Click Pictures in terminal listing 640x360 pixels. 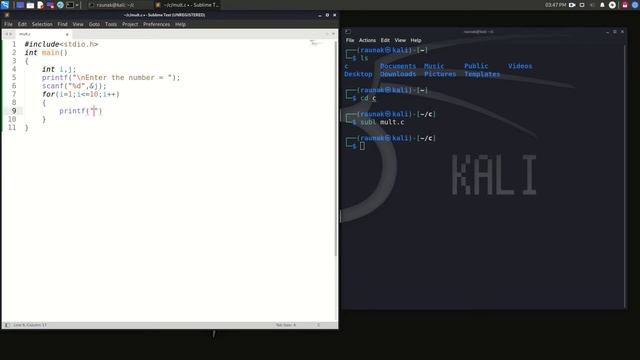[x=440, y=74]
